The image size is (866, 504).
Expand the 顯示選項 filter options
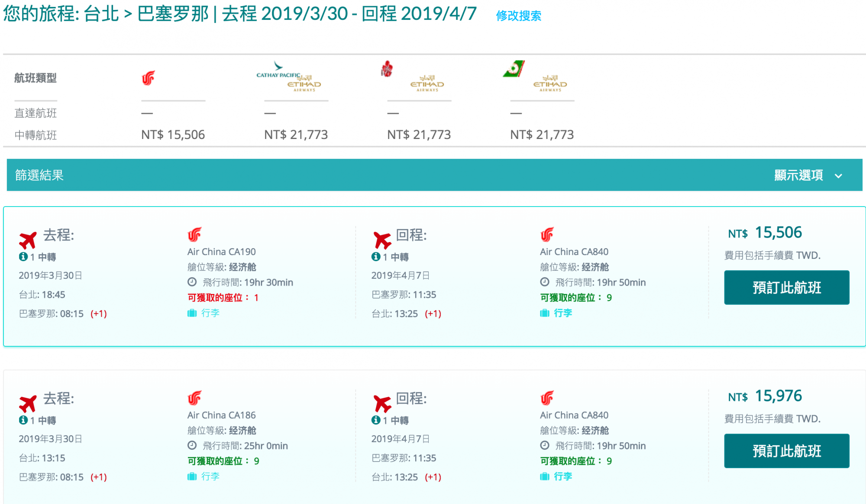pyautogui.click(x=798, y=175)
